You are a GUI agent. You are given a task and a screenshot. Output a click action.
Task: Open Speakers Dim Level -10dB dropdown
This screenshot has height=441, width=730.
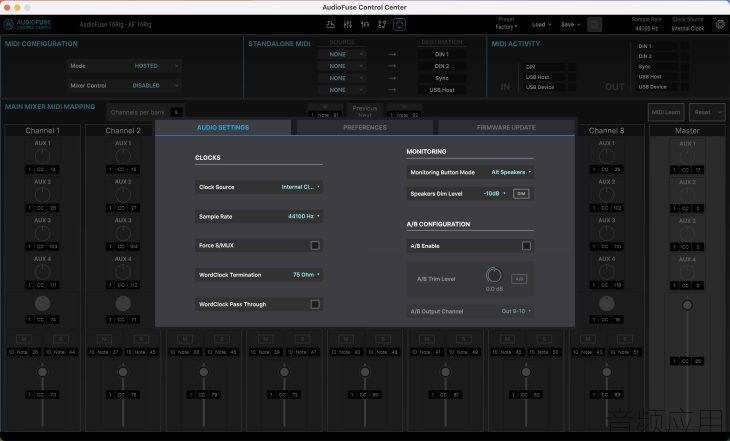tap(494, 194)
